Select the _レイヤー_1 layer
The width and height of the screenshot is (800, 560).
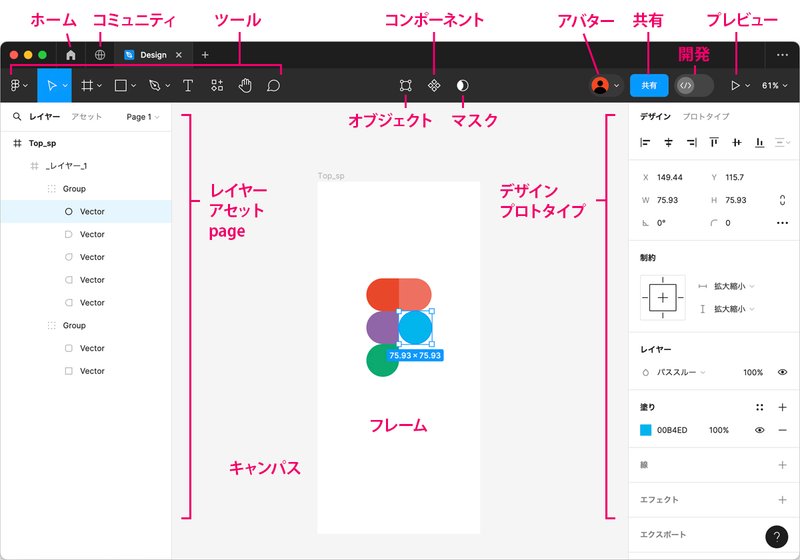(x=86, y=166)
